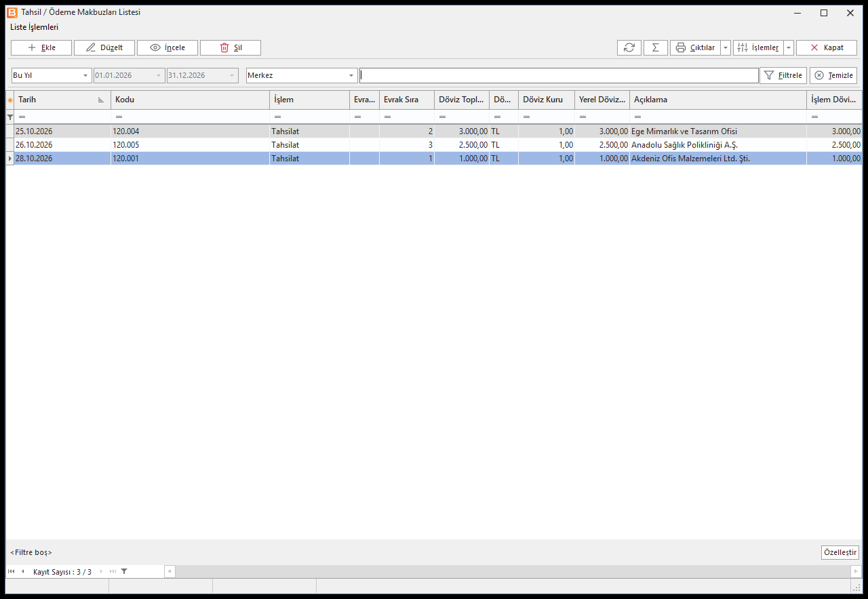Click the filter cell under Kodu column
The height and width of the screenshot is (599, 868).
tap(191, 117)
